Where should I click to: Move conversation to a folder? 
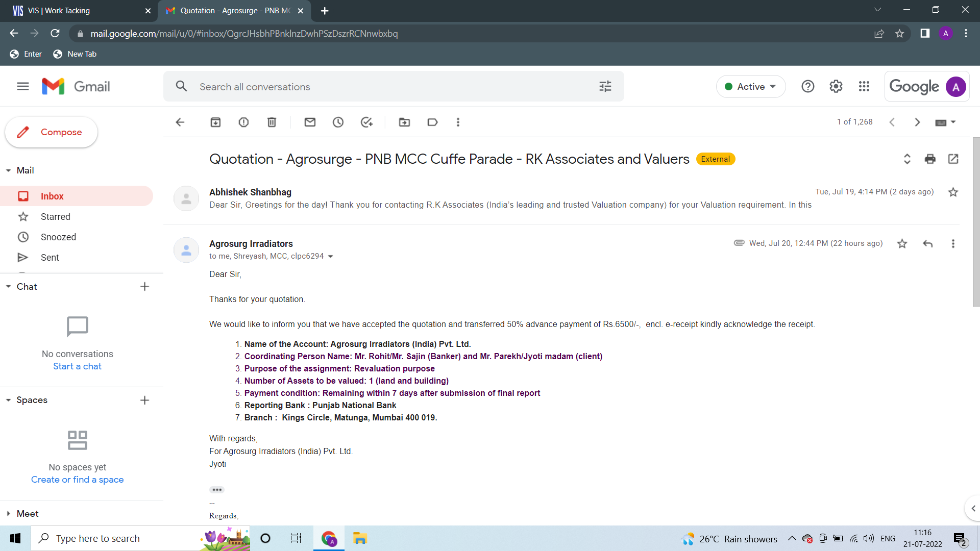[404, 122]
